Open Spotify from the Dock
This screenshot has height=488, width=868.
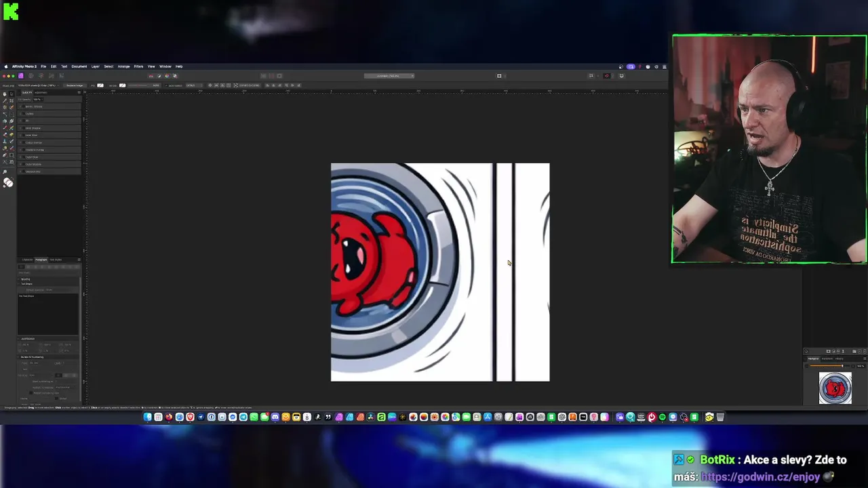coord(663,417)
